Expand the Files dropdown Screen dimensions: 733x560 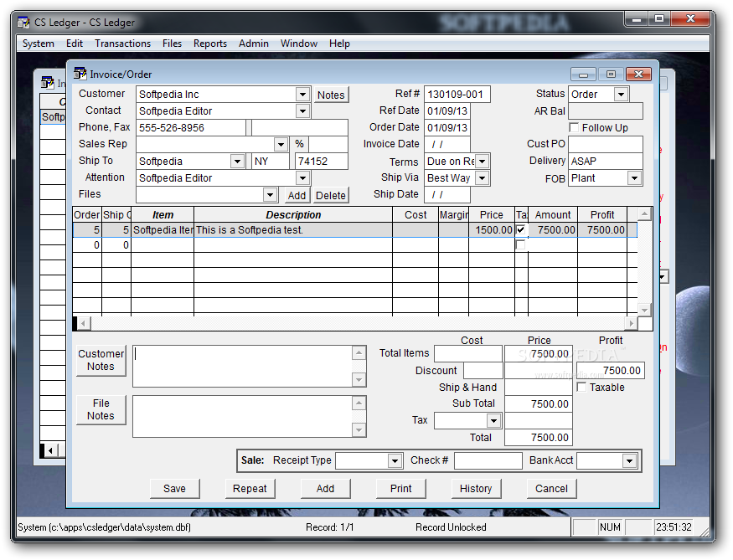pyautogui.click(x=271, y=195)
